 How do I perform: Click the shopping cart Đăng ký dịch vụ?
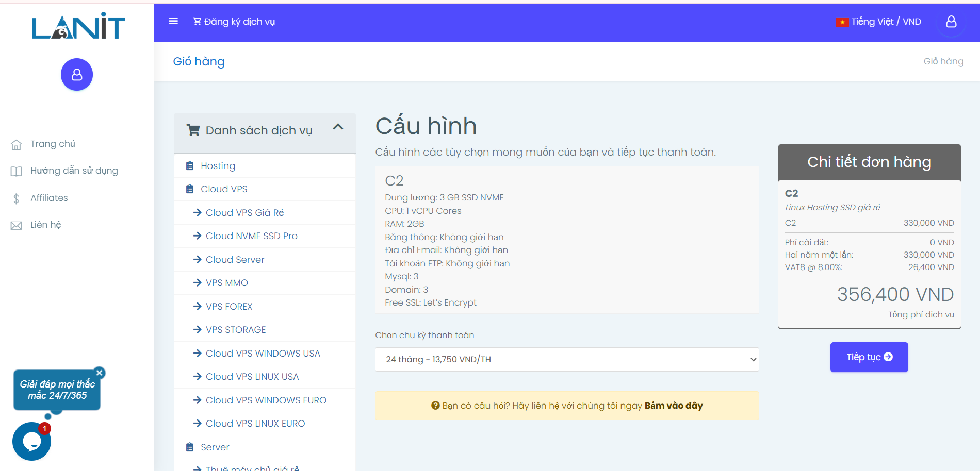click(234, 22)
